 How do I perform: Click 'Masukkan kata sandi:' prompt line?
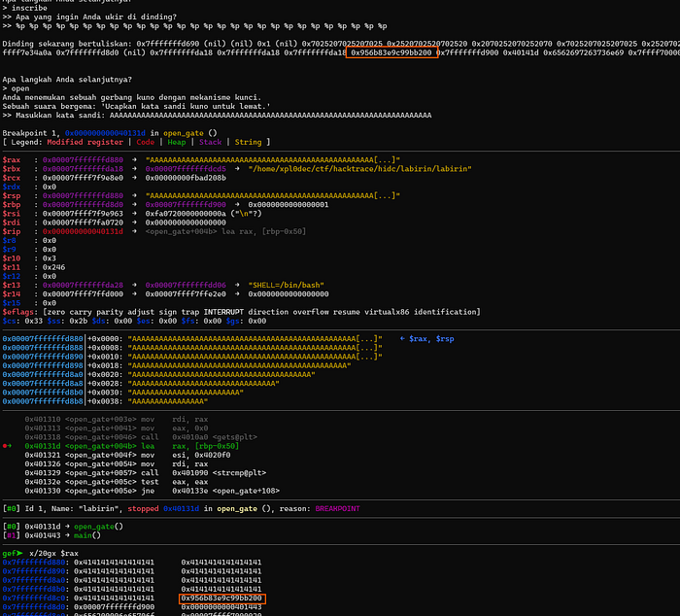(x=217, y=116)
